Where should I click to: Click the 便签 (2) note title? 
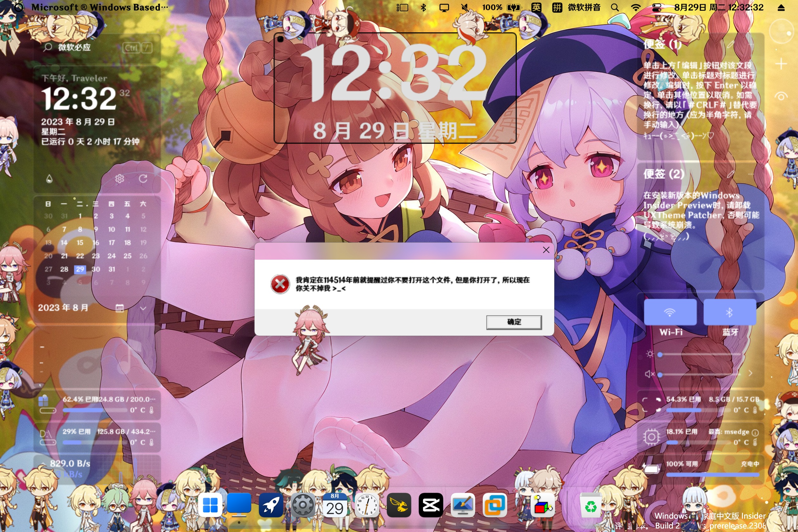coord(664,174)
